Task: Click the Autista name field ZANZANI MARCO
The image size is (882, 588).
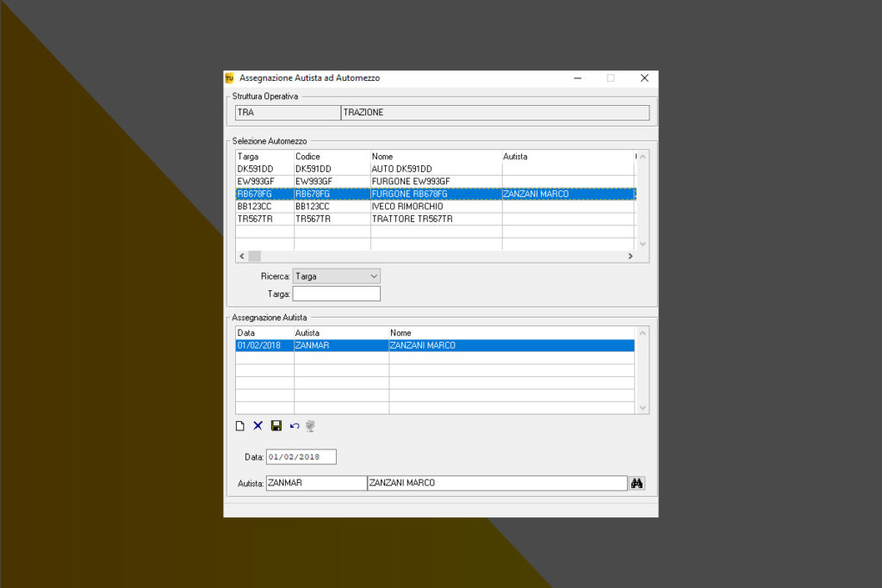Action: pyautogui.click(x=497, y=483)
